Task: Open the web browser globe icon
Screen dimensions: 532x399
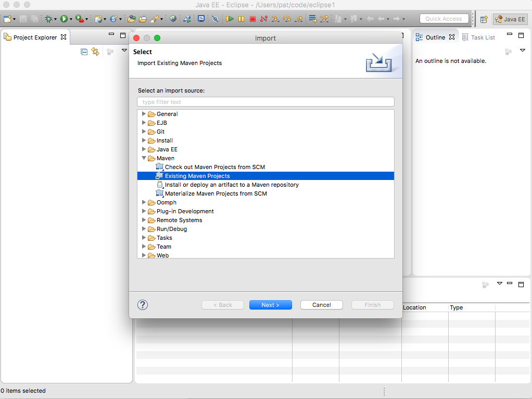Action: [x=173, y=19]
